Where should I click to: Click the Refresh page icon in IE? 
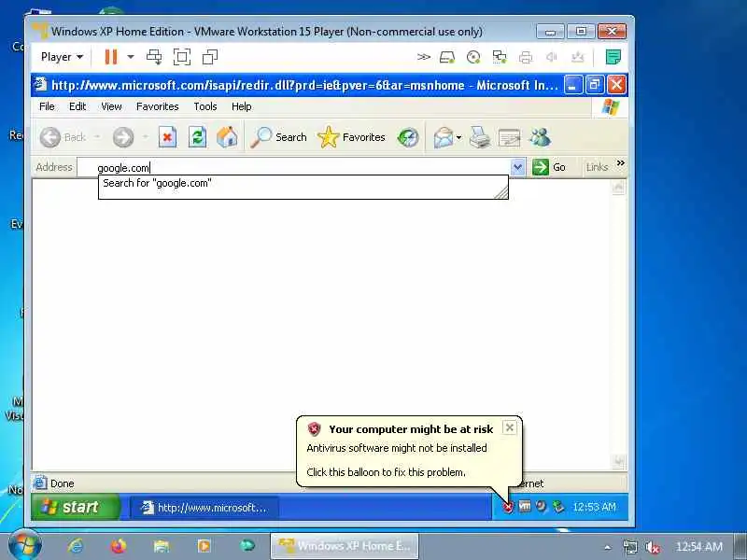[198, 137]
